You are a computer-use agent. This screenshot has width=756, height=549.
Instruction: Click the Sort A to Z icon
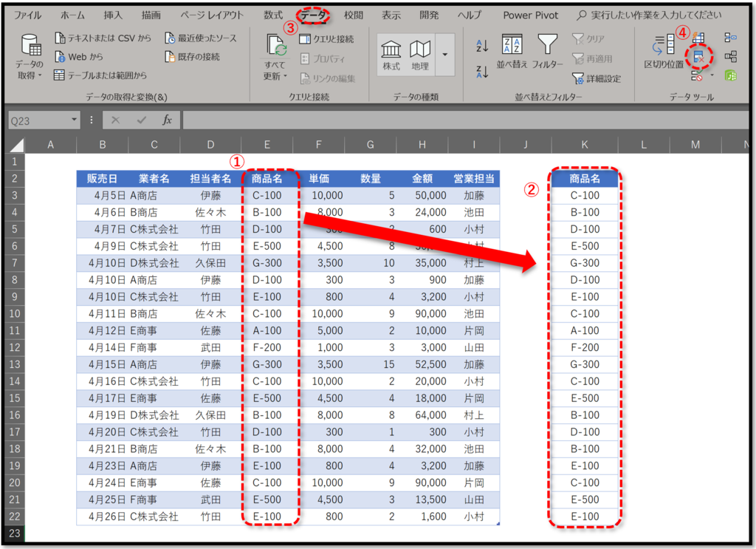[481, 44]
